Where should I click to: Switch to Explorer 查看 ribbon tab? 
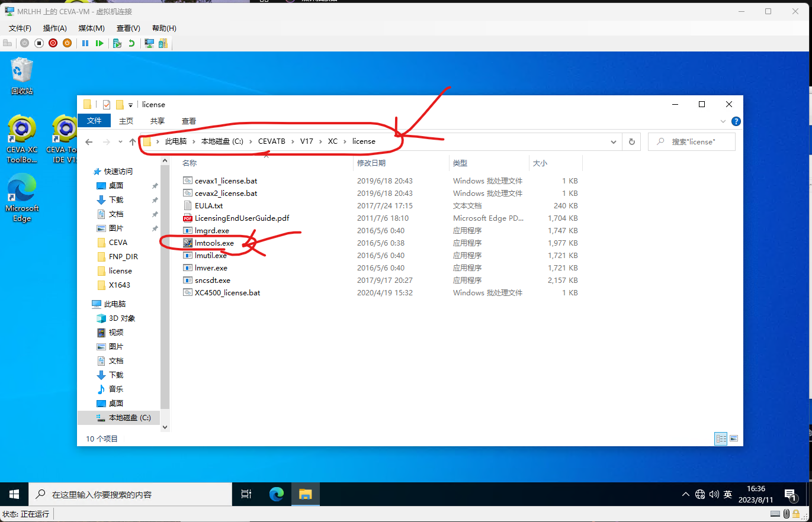click(189, 121)
